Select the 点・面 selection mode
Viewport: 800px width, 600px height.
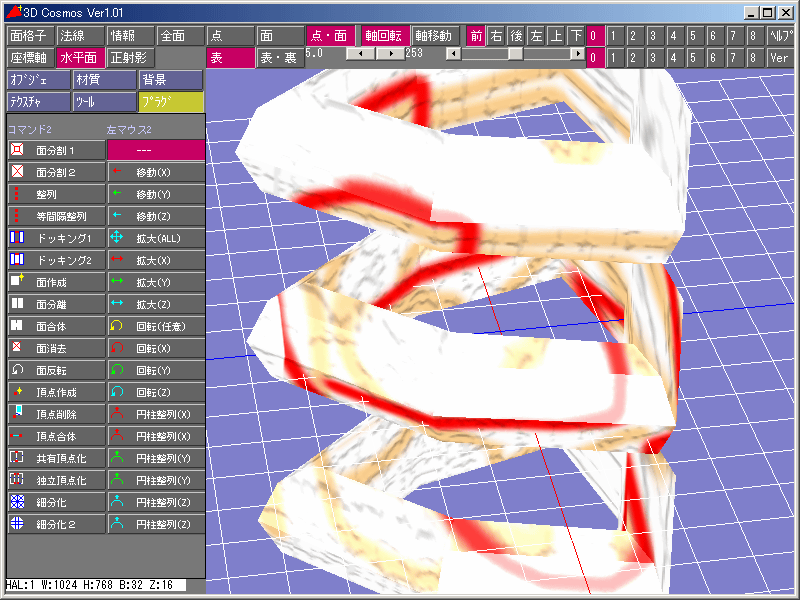(x=330, y=36)
